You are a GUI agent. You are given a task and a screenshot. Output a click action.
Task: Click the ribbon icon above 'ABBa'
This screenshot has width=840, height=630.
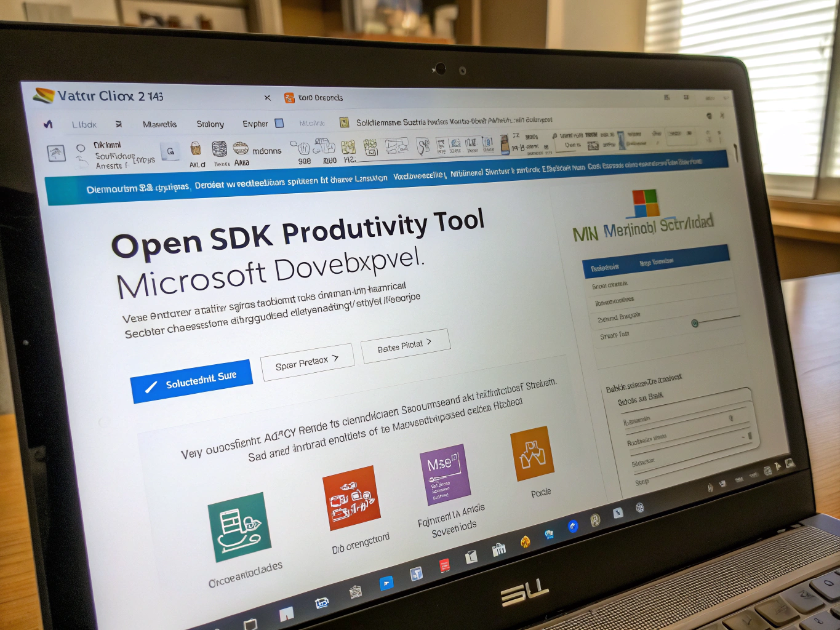[x=241, y=148]
